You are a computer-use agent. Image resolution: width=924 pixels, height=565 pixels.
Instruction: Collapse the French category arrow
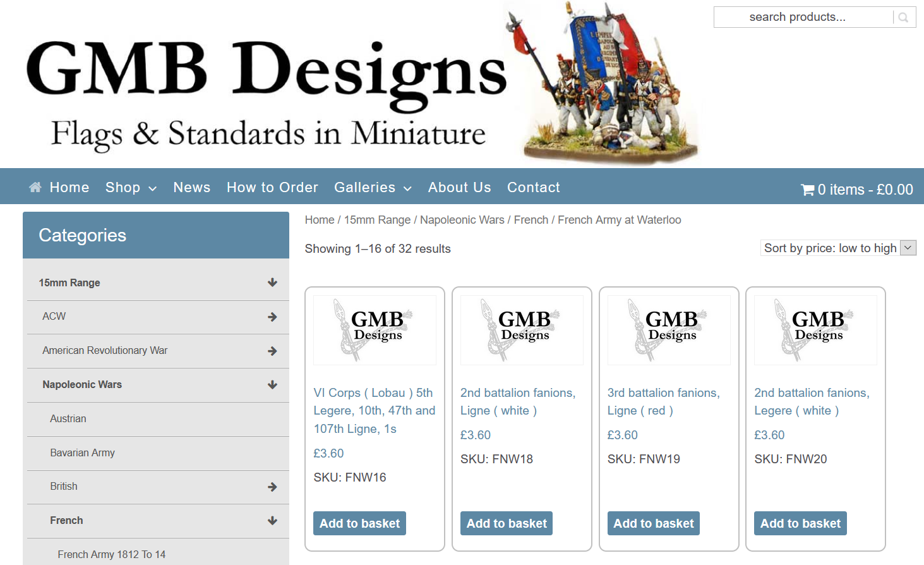[272, 521]
